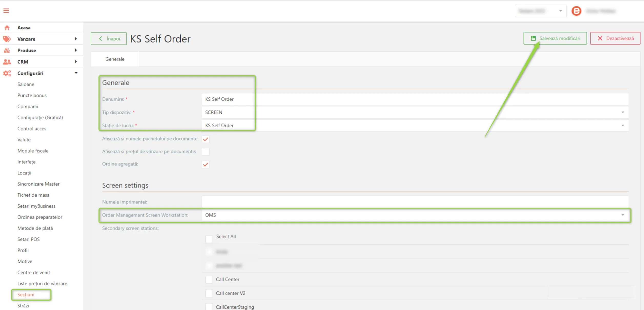Click Salvează modificări button
This screenshot has height=310, width=644.
pos(555,38)
